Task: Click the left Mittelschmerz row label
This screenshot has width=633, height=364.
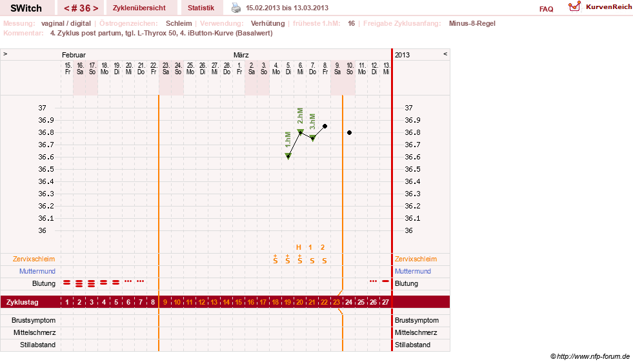Action: coord(34,332)
